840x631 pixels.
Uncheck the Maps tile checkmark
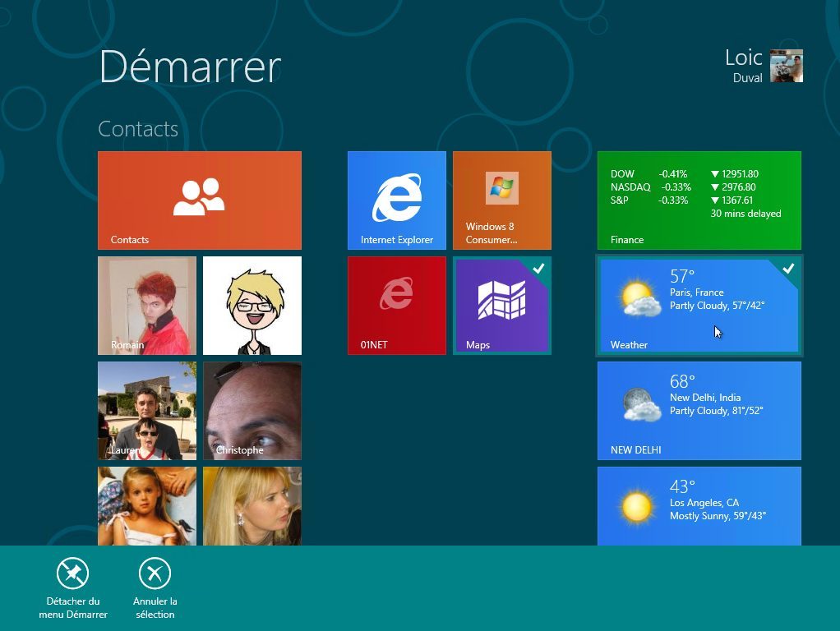point(539,268)
